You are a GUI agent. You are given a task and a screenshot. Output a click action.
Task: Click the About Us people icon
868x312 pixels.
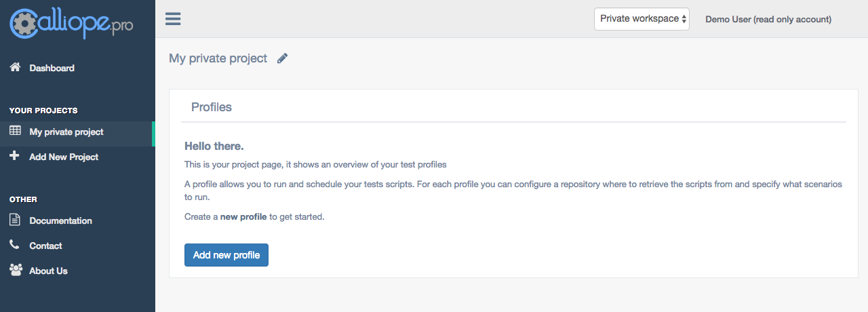tap(16, 270)
